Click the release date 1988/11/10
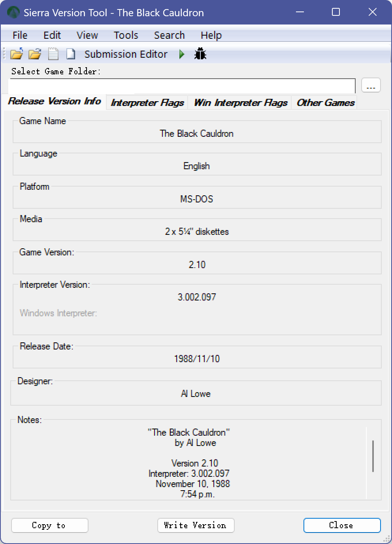This screenshot has height=544, width=392. 197,359
